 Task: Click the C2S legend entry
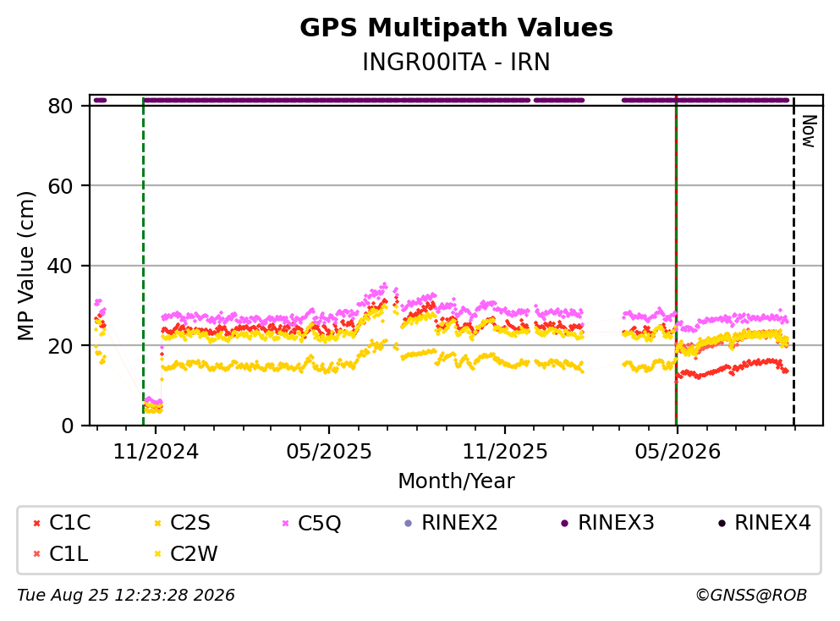[x=182, y=523]
